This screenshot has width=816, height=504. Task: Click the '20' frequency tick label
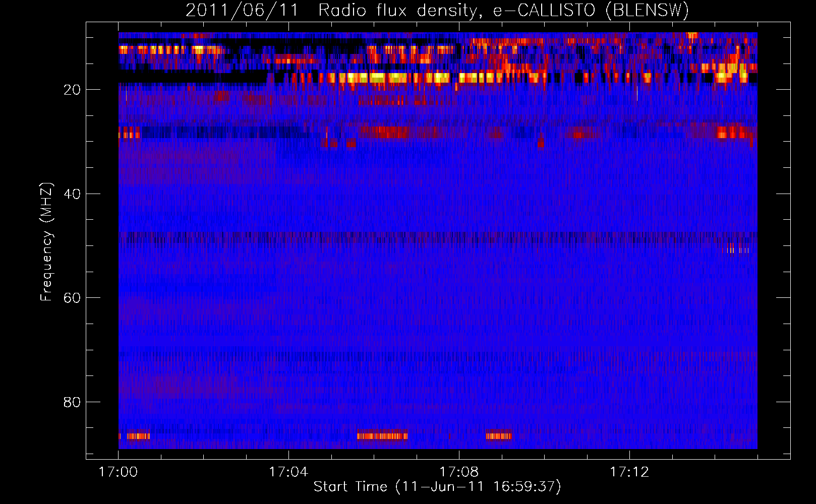72,90
